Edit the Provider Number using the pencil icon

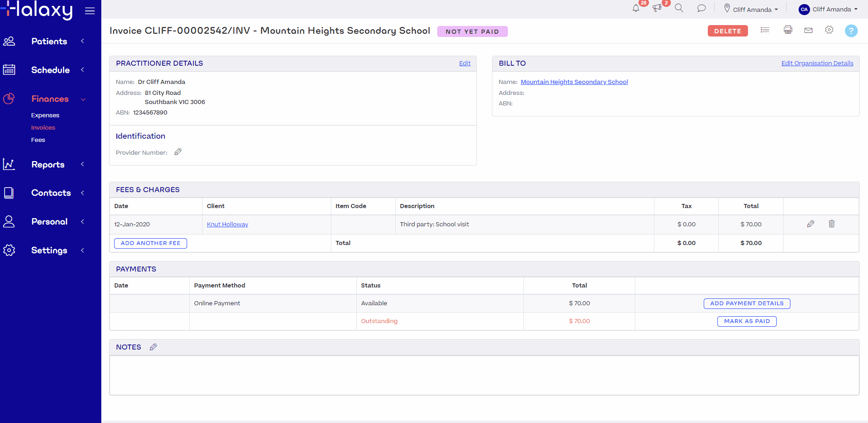[178, 151]
